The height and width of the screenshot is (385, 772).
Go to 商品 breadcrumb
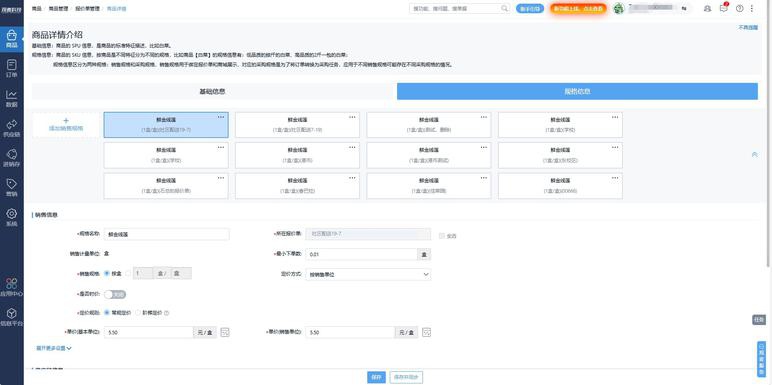(x=36, y=9)
